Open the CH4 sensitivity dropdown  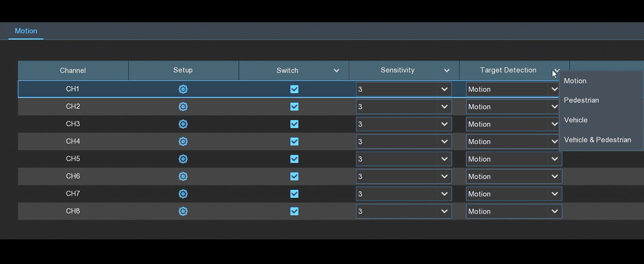(404, 141)
